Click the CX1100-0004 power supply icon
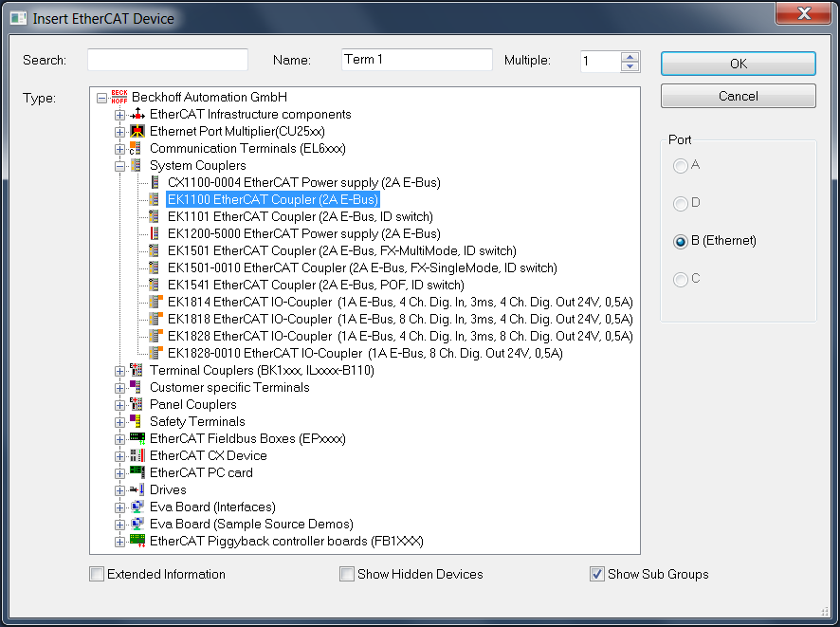 (x=155, y=183)
